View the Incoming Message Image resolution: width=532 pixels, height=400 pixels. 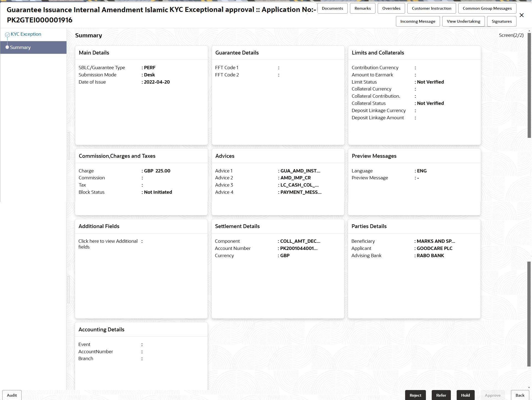coord(418,21)
